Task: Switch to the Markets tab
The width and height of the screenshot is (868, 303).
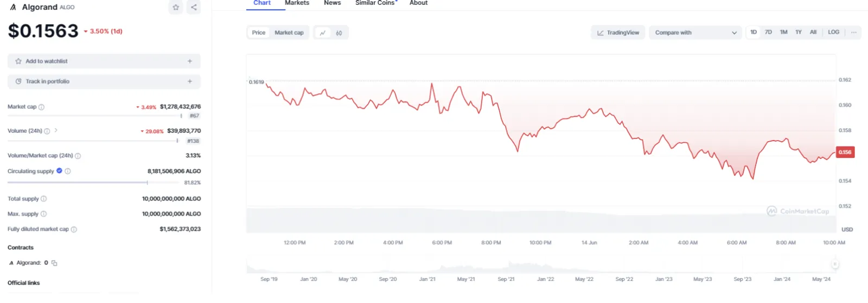Action: [x=297, y=3]
